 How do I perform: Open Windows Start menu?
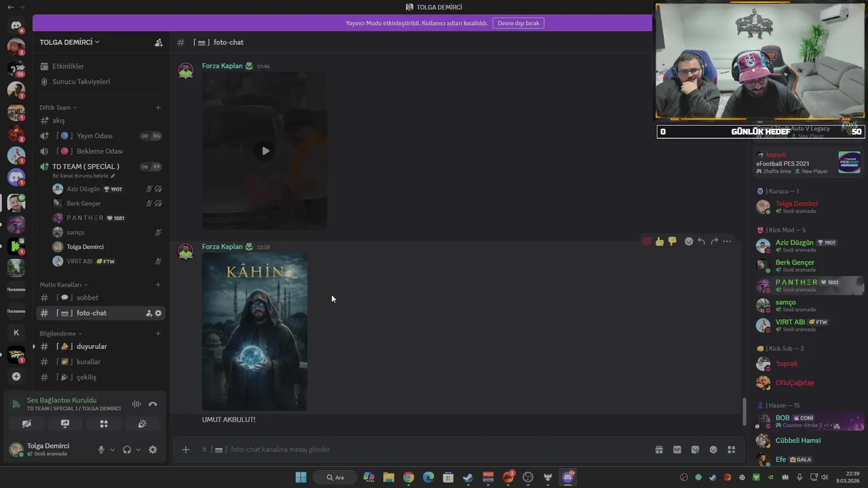point(300,477)
